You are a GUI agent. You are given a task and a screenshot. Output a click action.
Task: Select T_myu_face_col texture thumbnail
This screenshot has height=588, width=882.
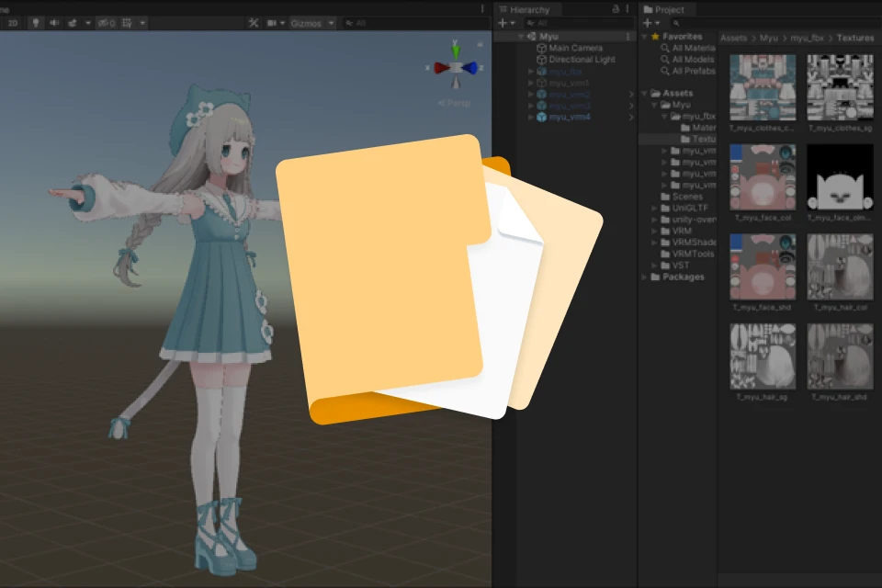(x=763, y=177)
